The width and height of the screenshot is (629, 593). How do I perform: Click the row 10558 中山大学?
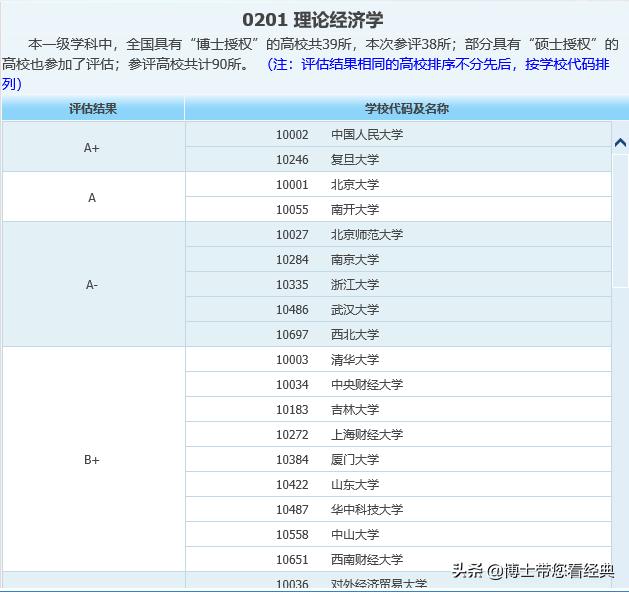pos(398,534)
